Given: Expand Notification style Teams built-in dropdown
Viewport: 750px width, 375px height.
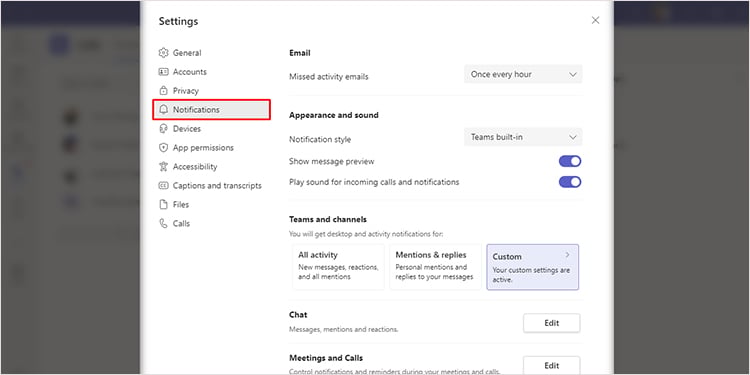Looking at the screenshot, I should [x=523, y=137].
